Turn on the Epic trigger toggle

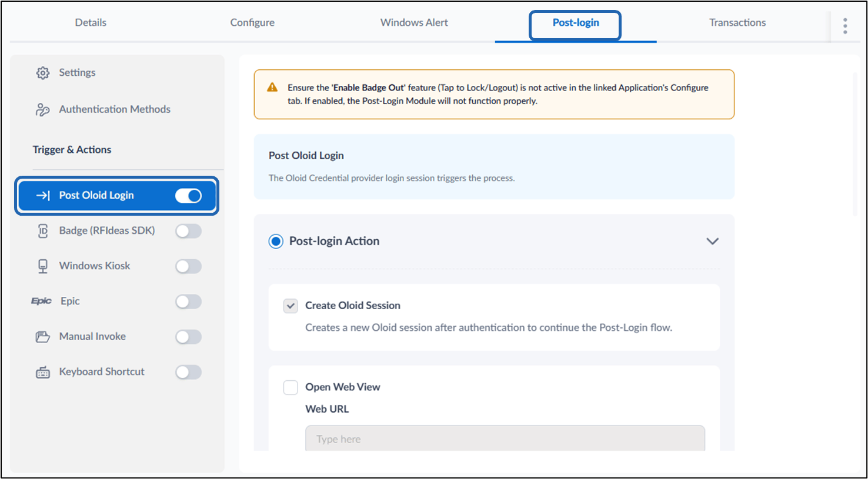coord(188,302)
